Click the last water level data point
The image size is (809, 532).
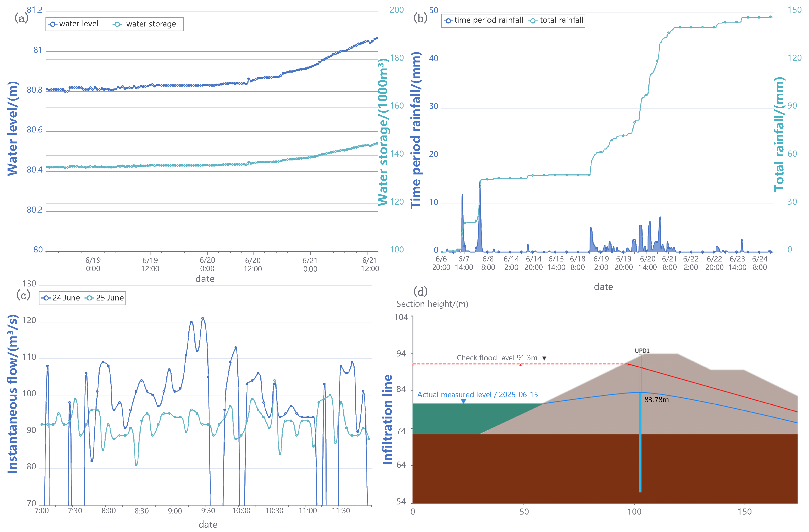(x=377, y=38)
